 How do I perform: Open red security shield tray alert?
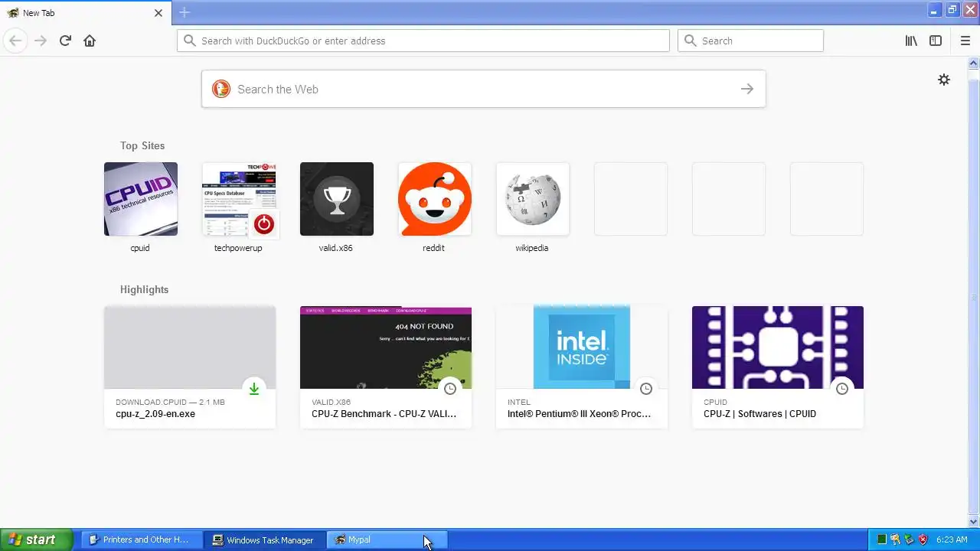click(x=923, y=540)
